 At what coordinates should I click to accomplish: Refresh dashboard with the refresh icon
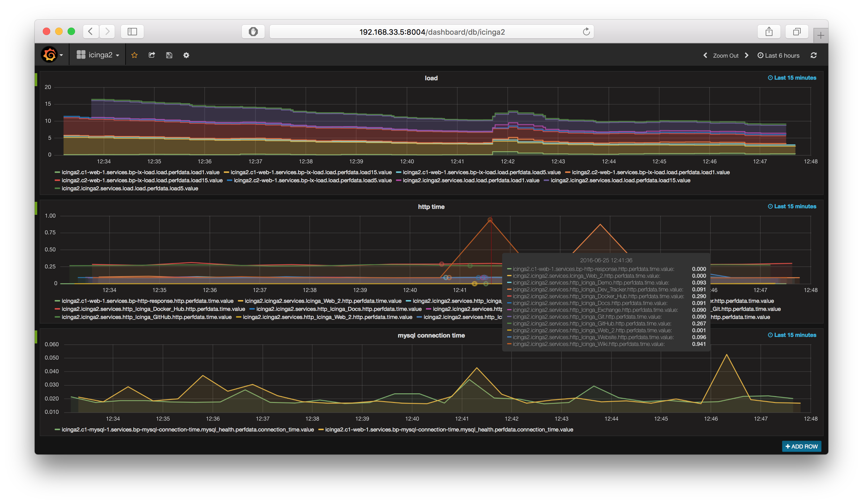pos(814,55)
